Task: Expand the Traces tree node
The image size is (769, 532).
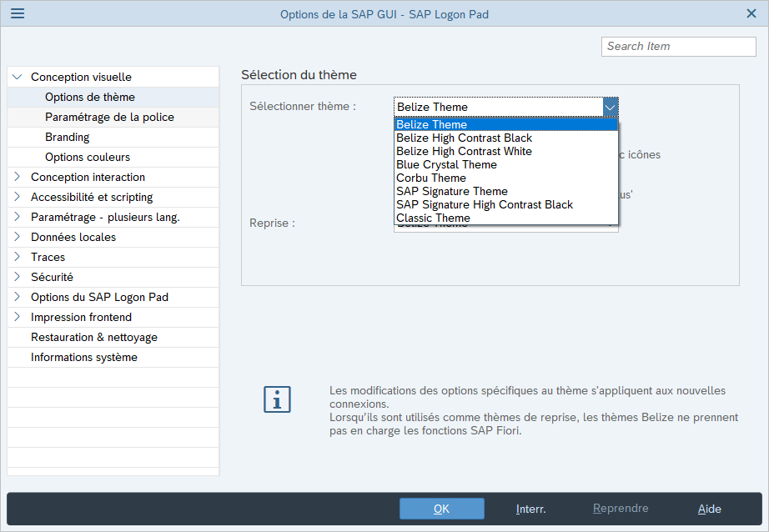Action: click(x=18, y=257)
